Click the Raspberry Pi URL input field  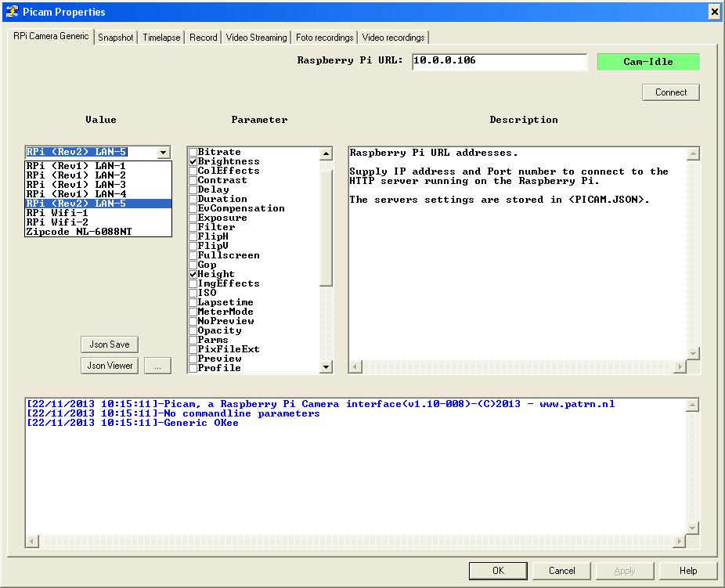(499, 61)
